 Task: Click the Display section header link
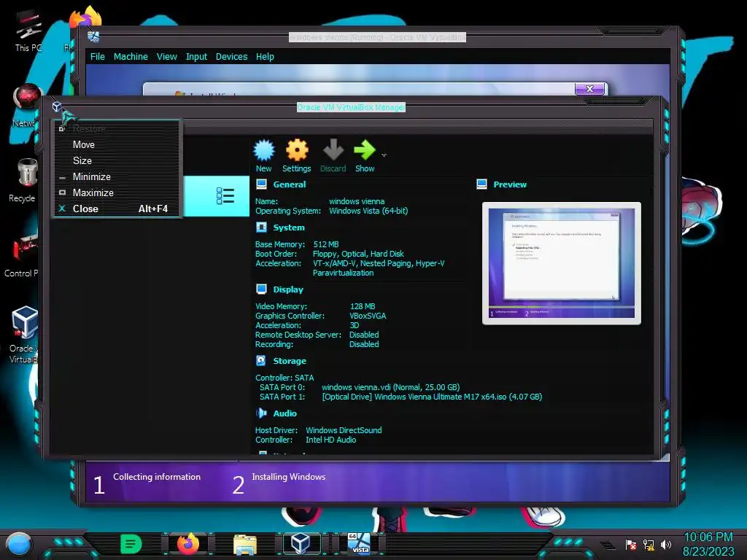point(287,289)
